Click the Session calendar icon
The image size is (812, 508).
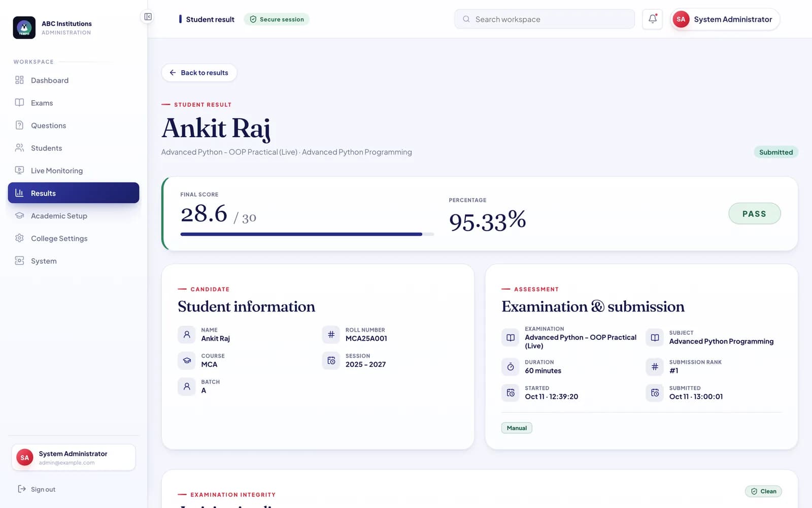[331, 361]
